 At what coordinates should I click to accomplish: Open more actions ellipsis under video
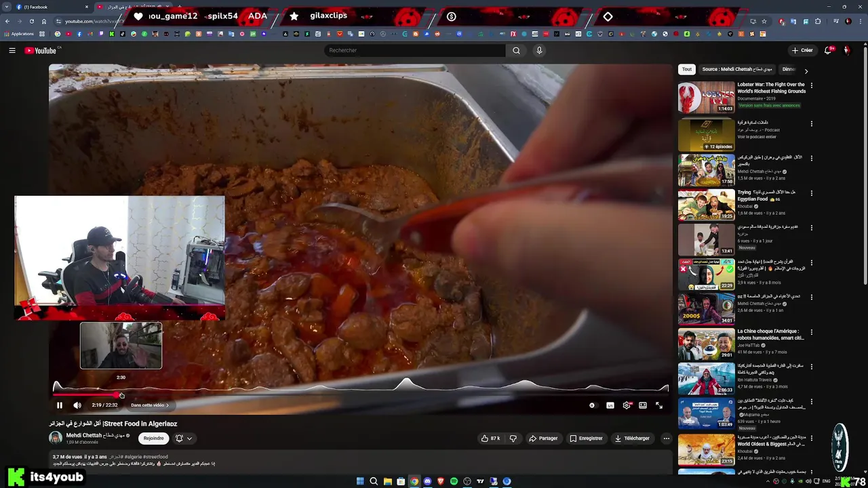click(x=666, y=439)
